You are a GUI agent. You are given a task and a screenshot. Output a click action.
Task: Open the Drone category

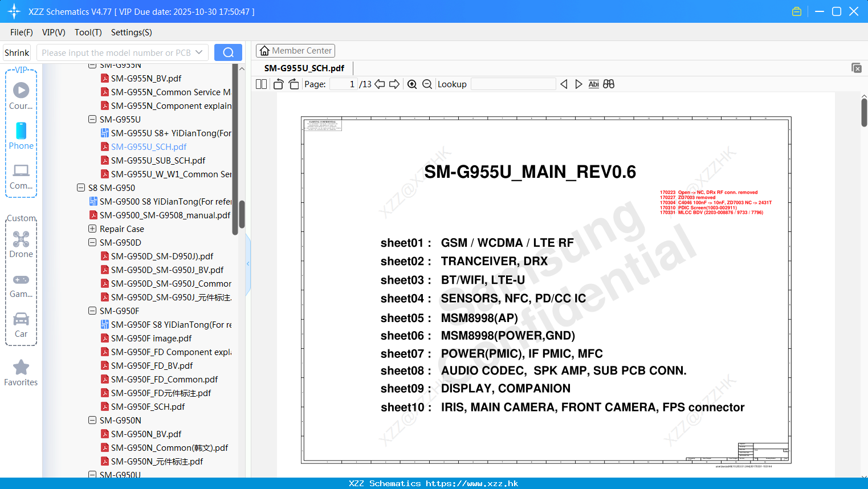pos(21,244)
